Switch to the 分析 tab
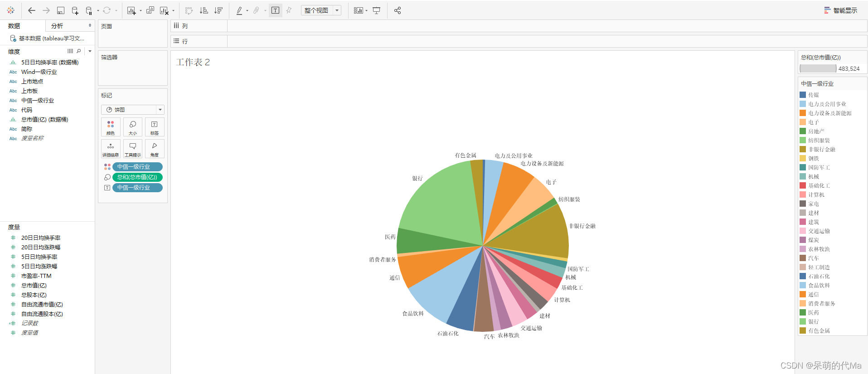Image resolution: width=868 pixels, height=374 pixels. [x=57, y=26]
